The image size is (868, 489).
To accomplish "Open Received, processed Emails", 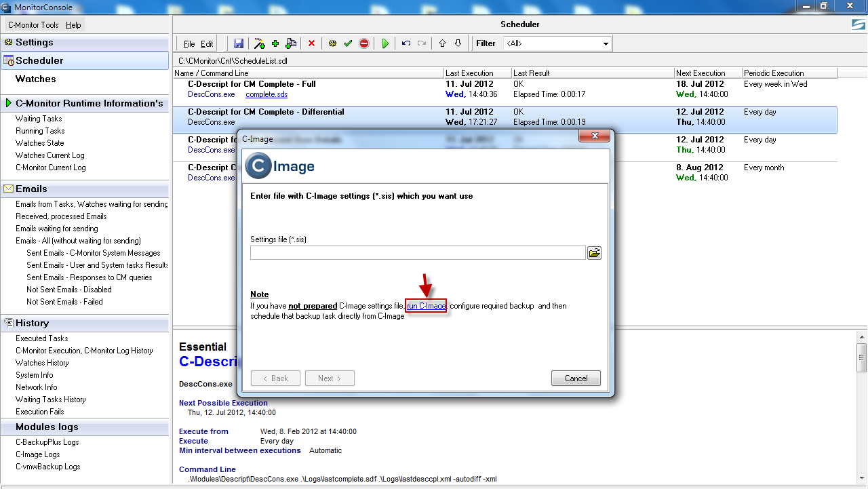I will [61, 216].
